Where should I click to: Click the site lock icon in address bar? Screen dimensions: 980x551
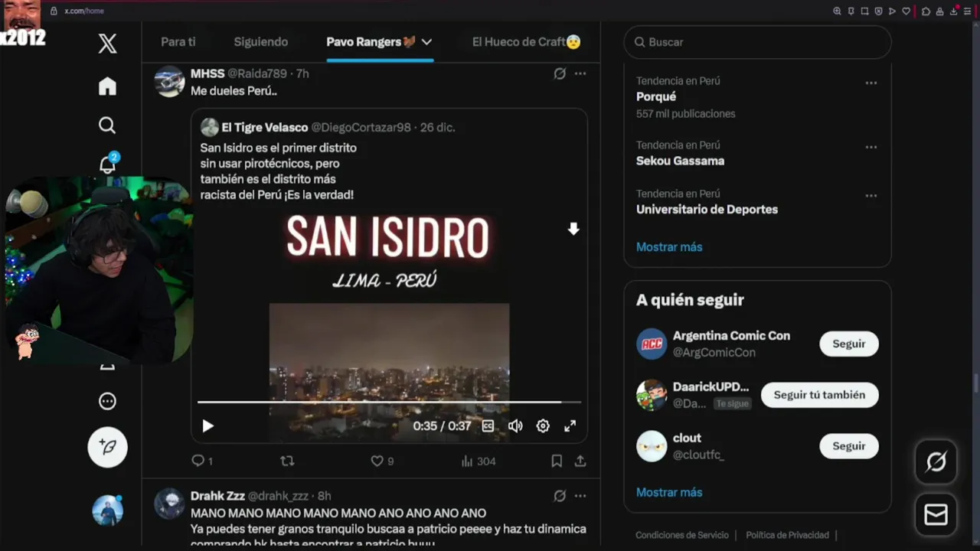click(x=54, y=11)
